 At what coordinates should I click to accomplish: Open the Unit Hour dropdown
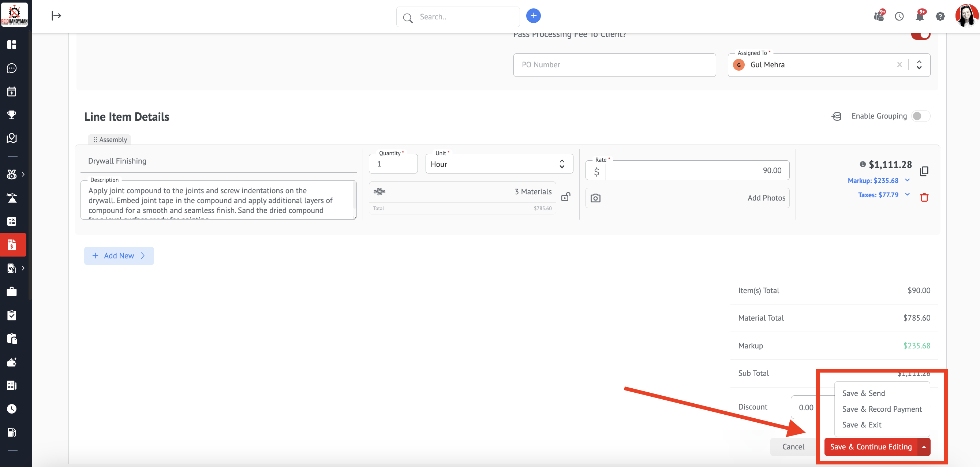[499, 164]
